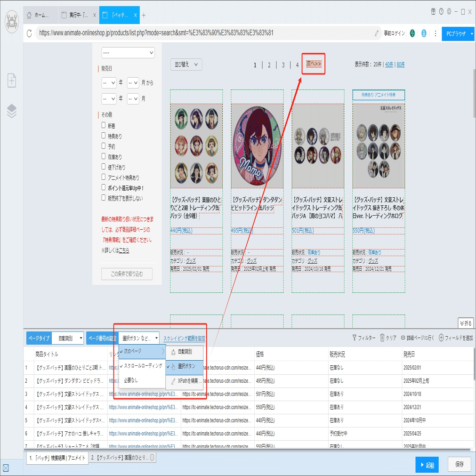
Task: Click the layers stack sidebar icon
Action: pos(12,111)
